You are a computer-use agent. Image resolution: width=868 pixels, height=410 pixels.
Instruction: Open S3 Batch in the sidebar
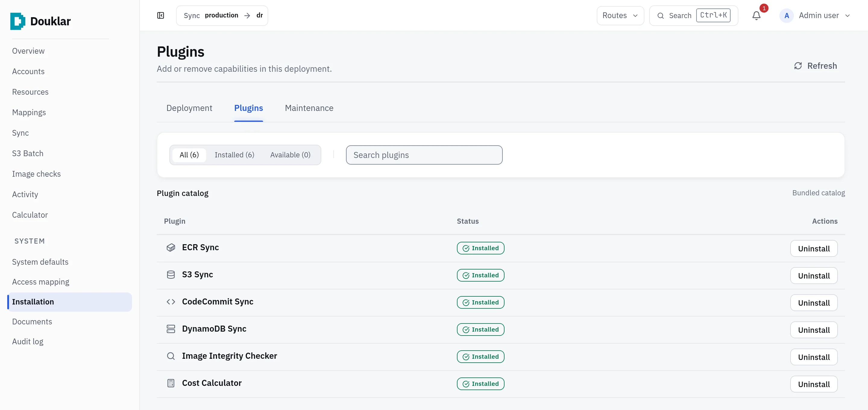[28, 153]
